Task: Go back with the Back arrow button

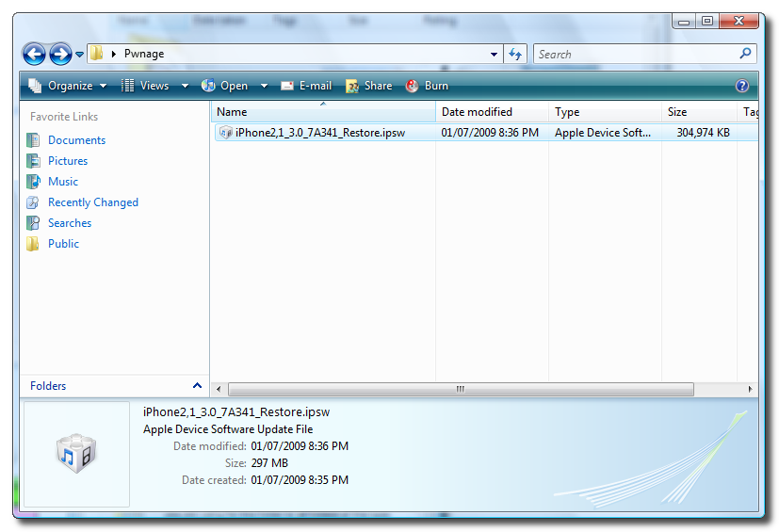Action: 34,55
